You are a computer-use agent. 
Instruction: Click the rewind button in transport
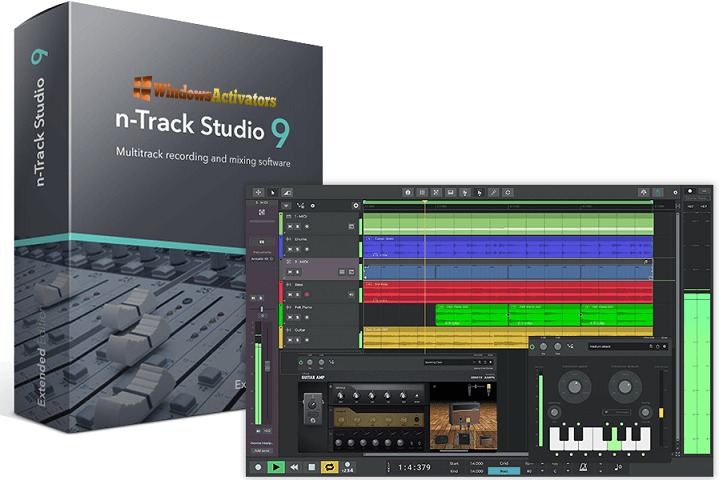pyautogui.click(x=294, y=467)
